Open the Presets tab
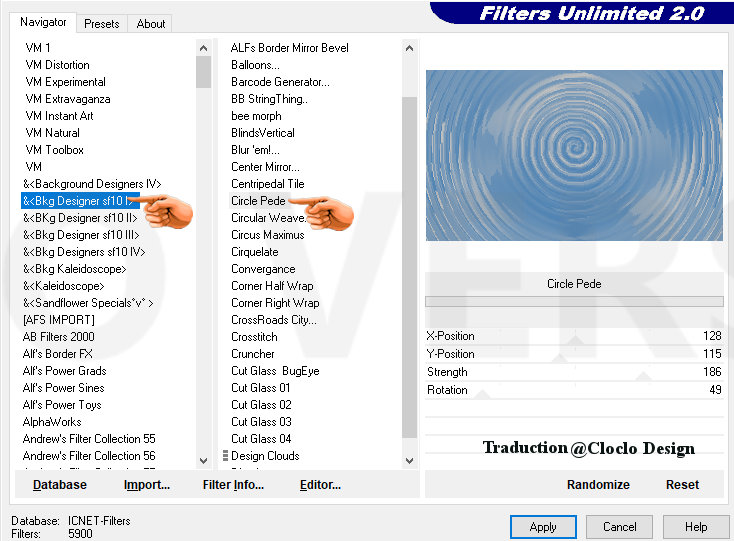 coord(102,23)
